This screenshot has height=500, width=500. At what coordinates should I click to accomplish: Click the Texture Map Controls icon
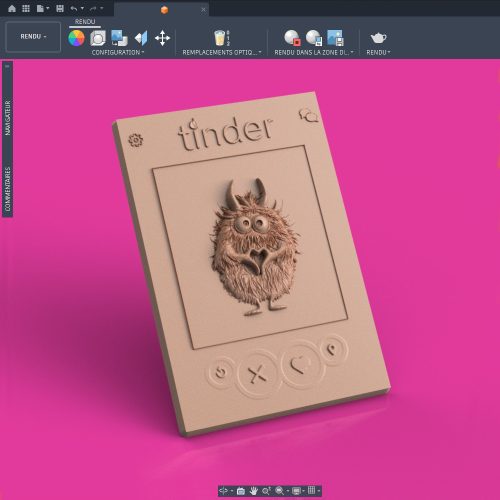141,38
